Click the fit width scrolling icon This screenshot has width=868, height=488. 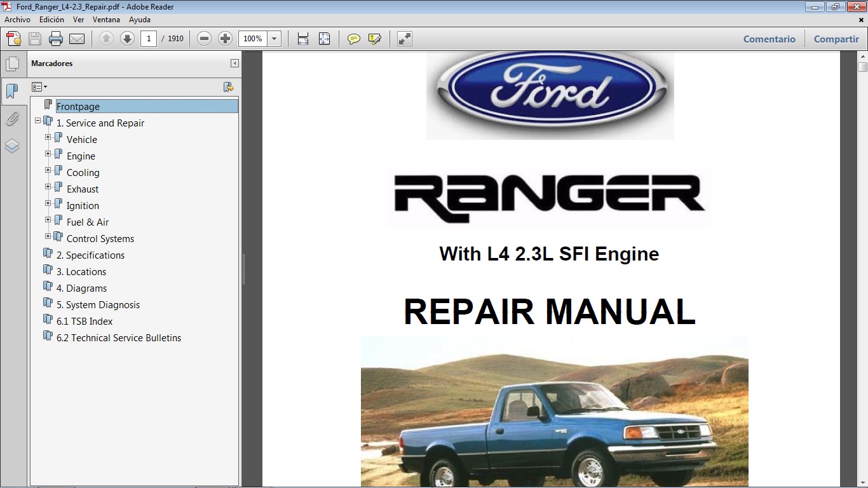click(303, 39)
